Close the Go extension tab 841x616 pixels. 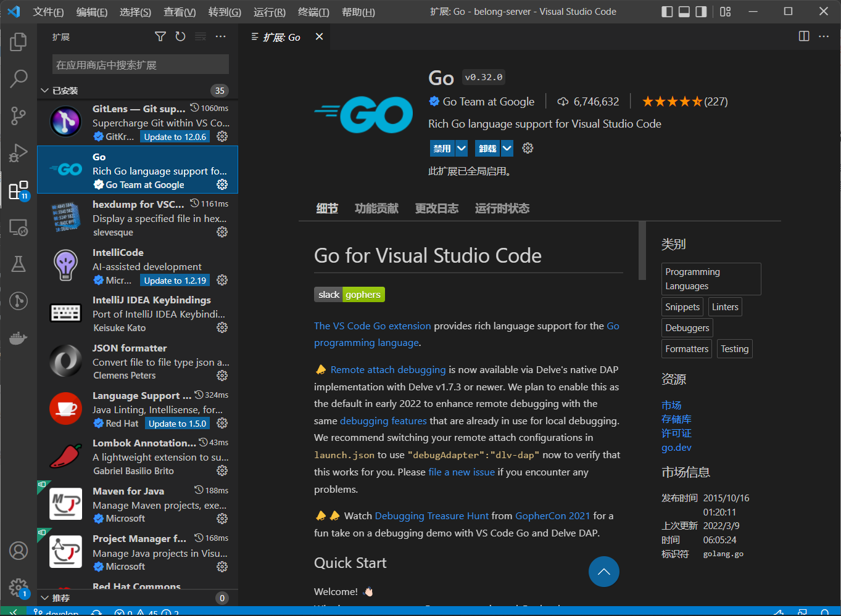click(x=319, y=37)
